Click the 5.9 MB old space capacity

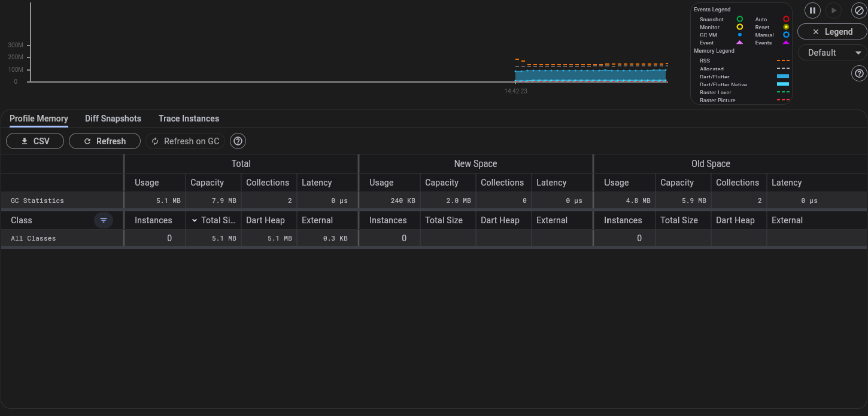[694, 201]
